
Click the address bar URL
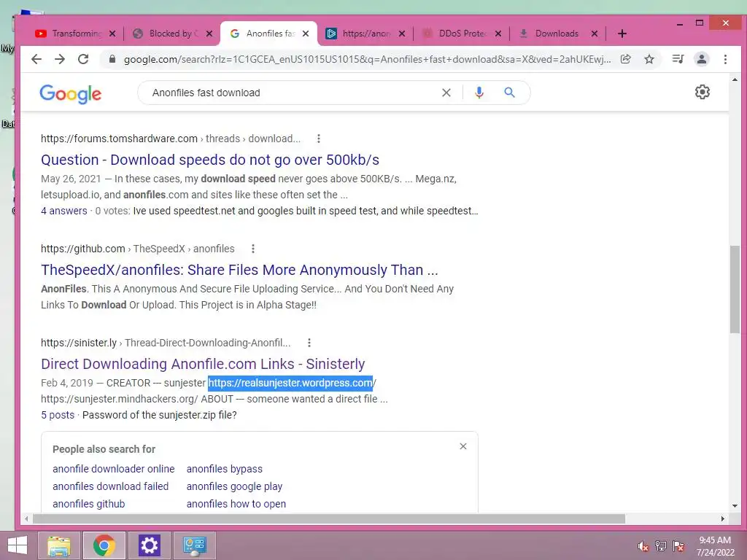367,59
